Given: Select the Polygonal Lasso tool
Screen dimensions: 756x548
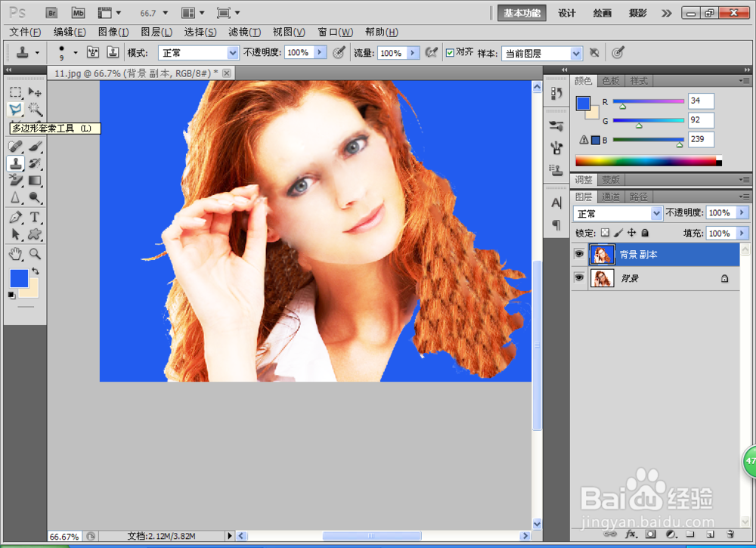Looking at the screenshot, I should coord(15,110).
